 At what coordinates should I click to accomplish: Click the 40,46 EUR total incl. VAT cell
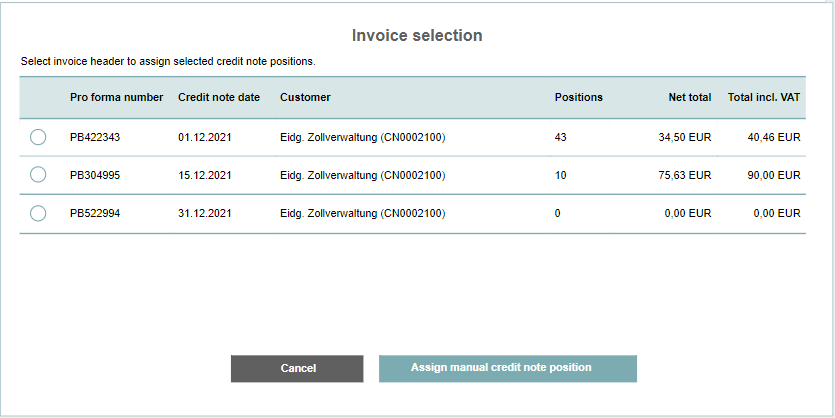[x=774, y=138]
